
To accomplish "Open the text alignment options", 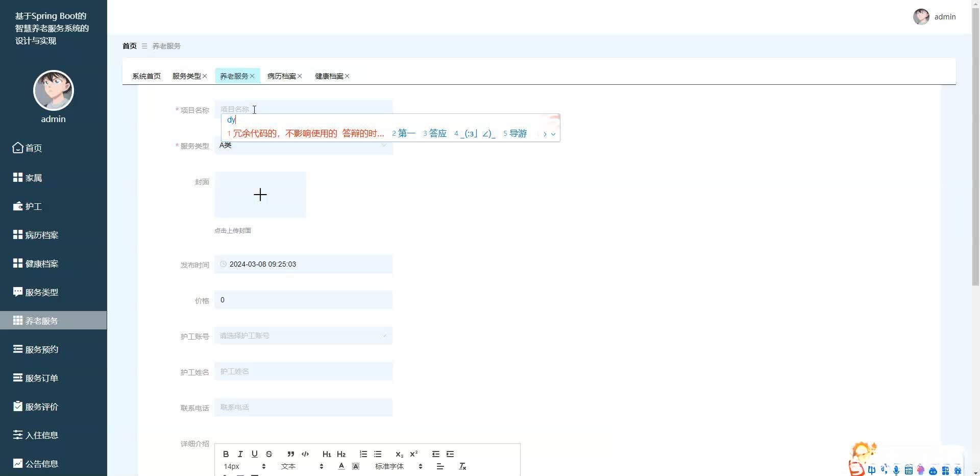I will 440,466.
